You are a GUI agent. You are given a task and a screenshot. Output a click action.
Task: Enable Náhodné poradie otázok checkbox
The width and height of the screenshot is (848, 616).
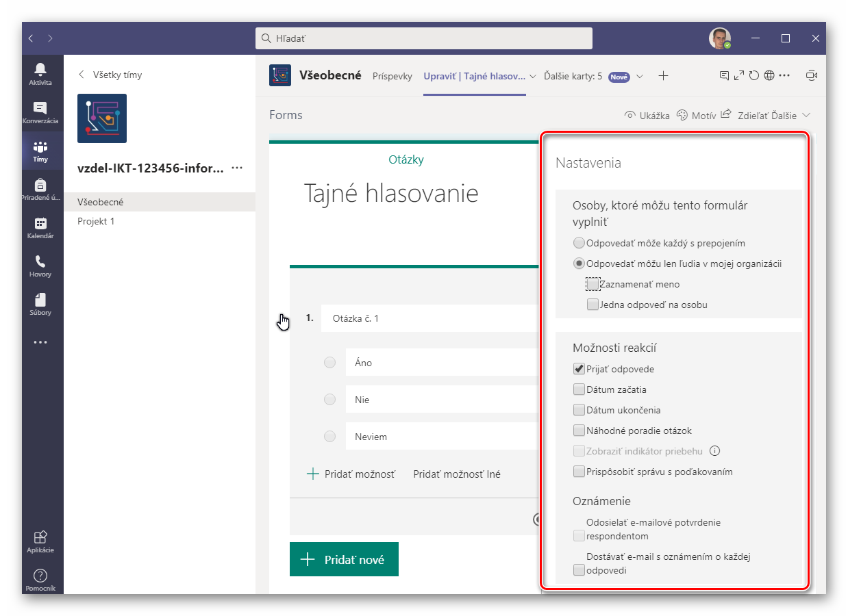coord(579,431)
